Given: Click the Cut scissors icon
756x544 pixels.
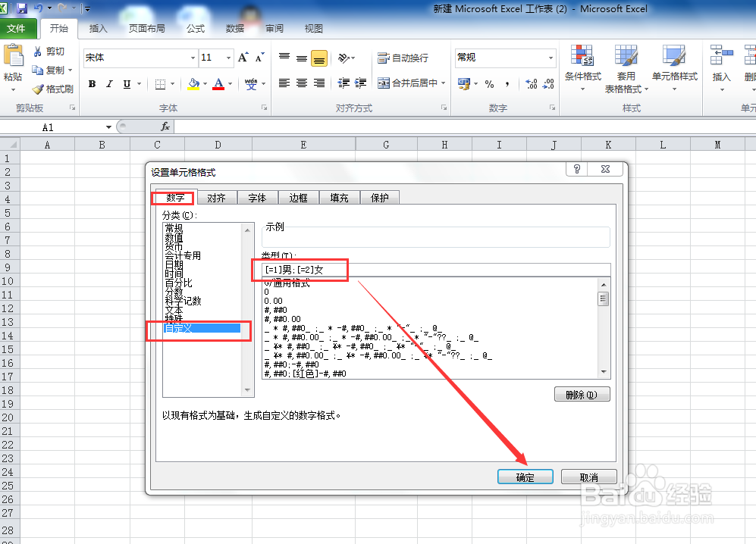Looking at the screenshot, I should (x=37, y=51).
